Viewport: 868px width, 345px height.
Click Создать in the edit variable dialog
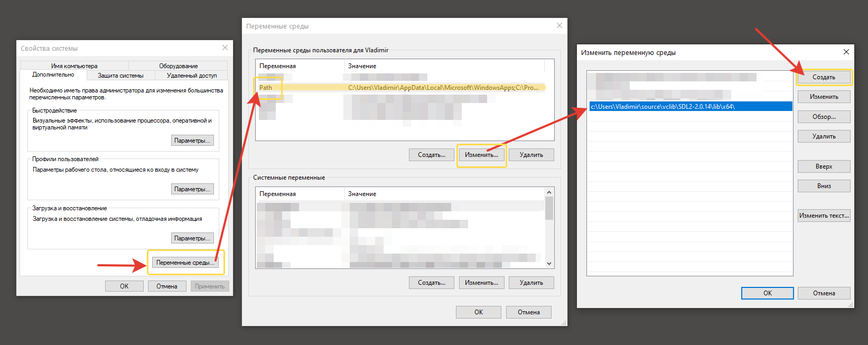[824, 77]
